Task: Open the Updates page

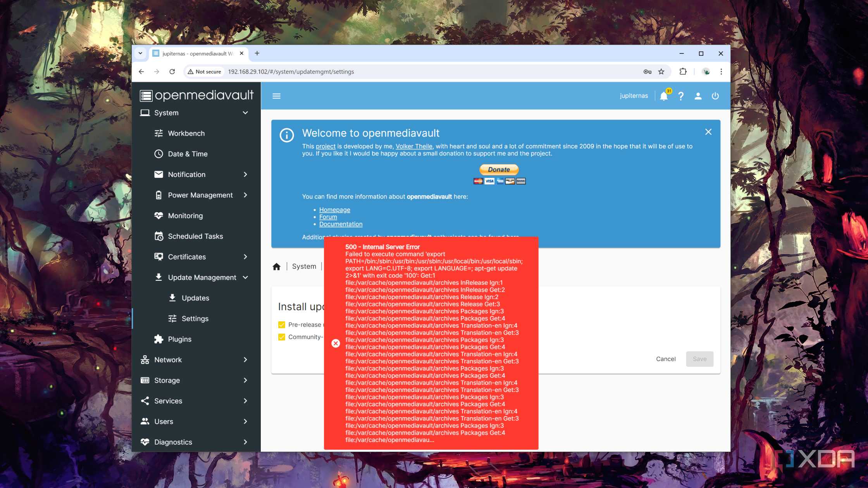Action: (196, 298)
